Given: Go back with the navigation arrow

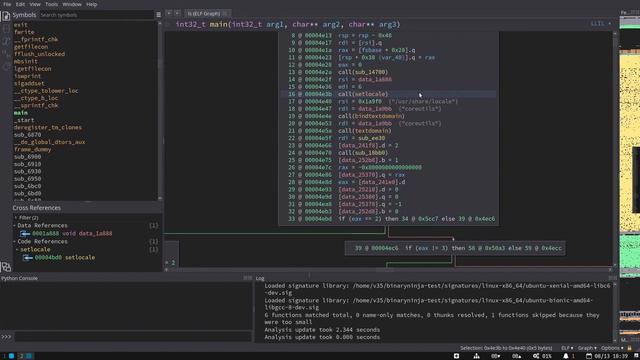Looking at the screenshot, I should tap(169, 13).
